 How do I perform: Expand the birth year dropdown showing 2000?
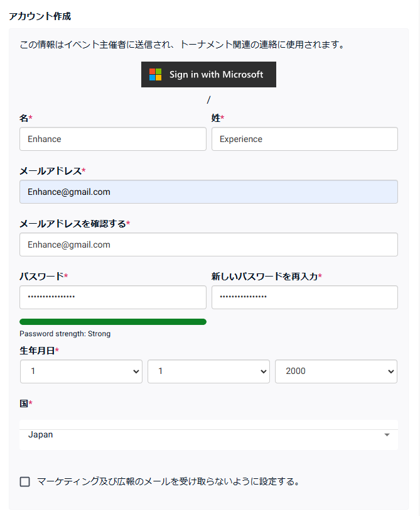click(336, 371)
